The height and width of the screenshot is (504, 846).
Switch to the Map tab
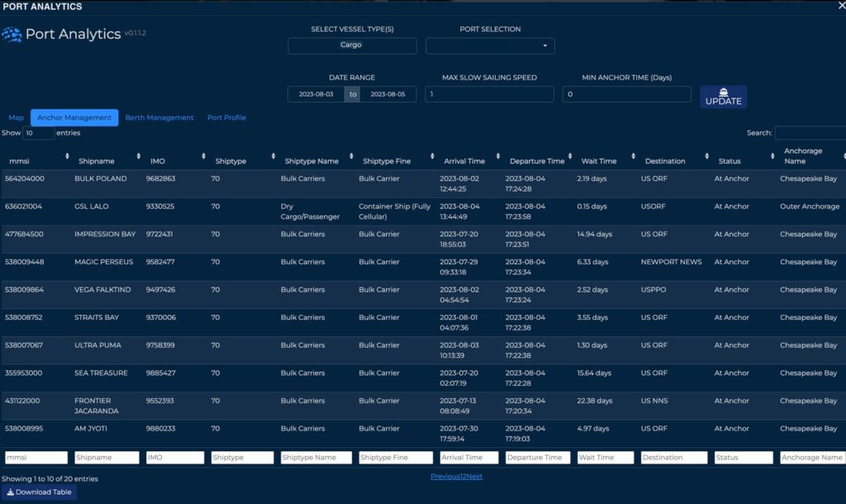pos(17,118)
